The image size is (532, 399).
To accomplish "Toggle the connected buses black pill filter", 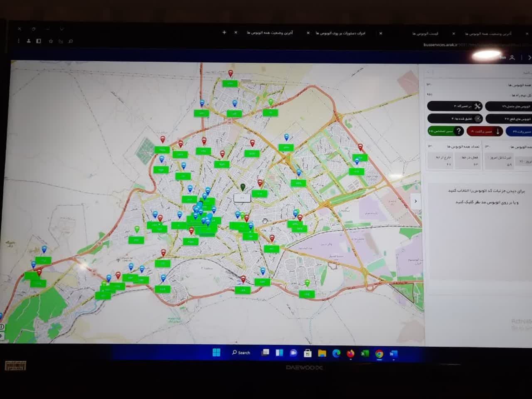I will click(509, 107).
